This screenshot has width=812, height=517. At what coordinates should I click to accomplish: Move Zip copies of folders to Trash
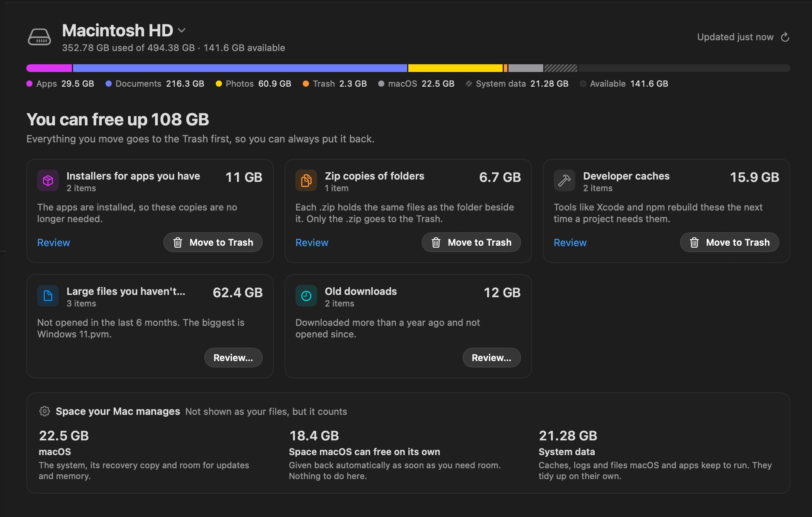click(x=471, y=242)
